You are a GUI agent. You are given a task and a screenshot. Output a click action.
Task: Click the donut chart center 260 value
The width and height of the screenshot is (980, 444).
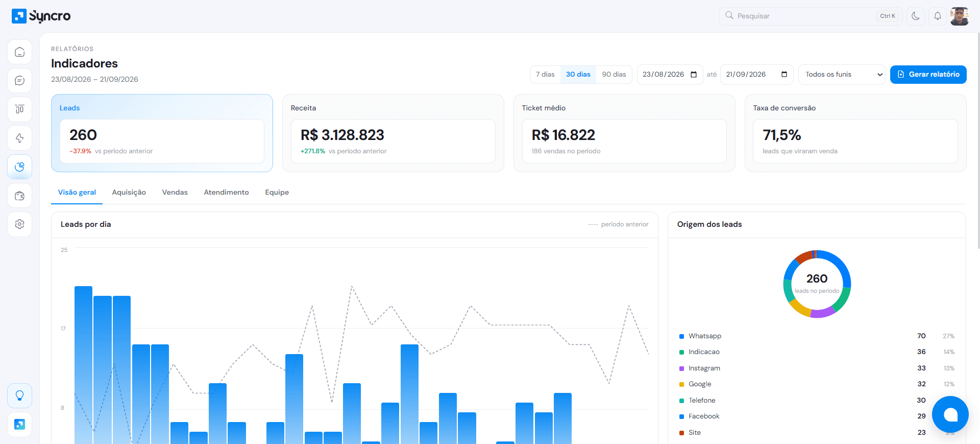pyautogui.click(x=817, y=279)
